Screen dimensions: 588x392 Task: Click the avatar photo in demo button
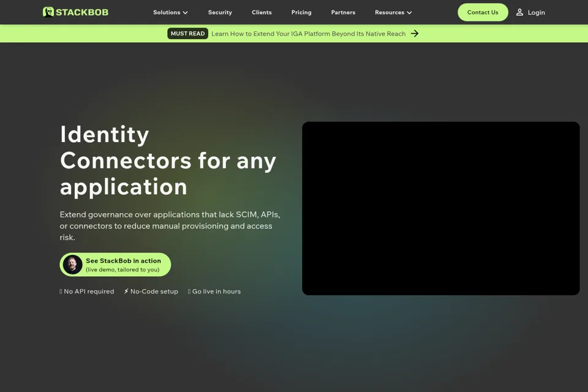tap(72, 265)
